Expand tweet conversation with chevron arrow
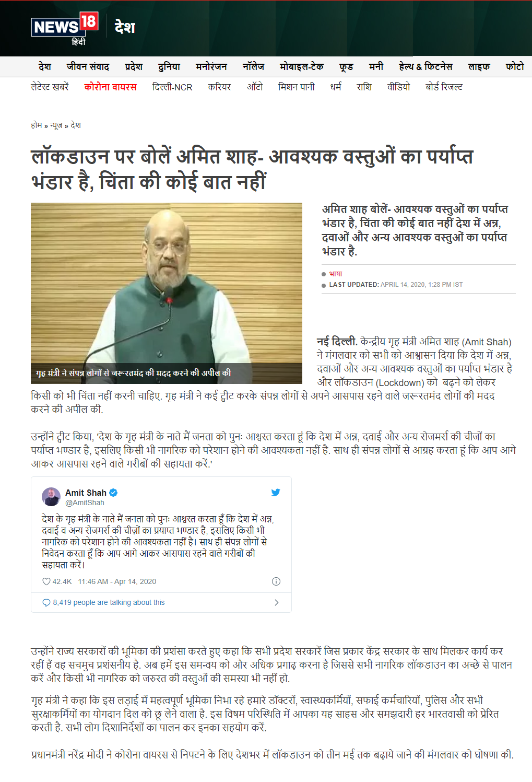The image size is (532, 782). tap(276, 602)
